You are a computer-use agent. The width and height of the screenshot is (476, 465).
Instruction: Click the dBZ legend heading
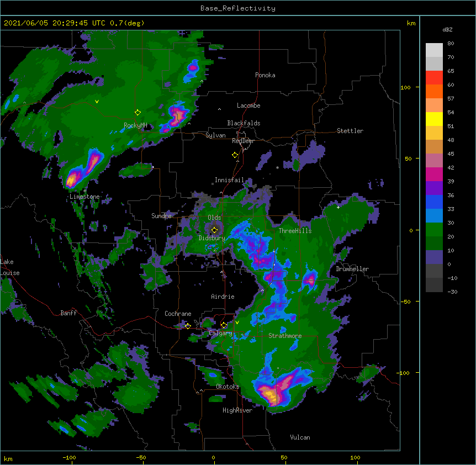tap(447, 30)
